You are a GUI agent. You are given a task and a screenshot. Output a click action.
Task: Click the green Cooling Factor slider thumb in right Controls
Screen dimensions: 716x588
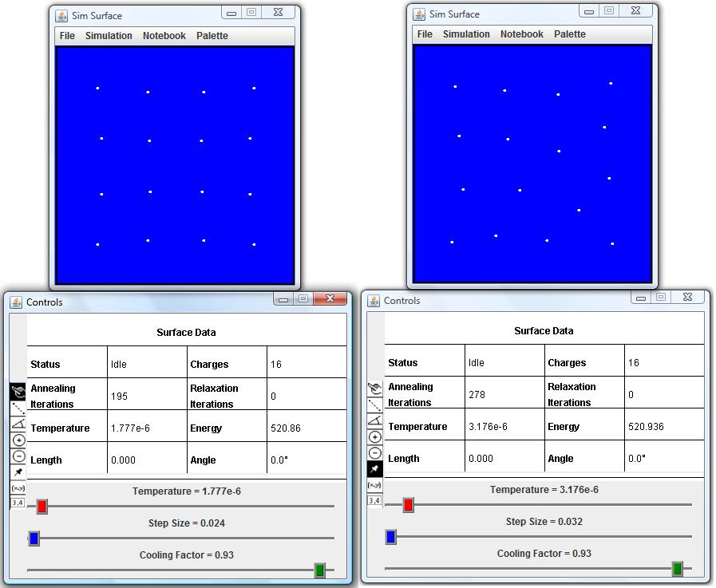[x=678, y=568]
